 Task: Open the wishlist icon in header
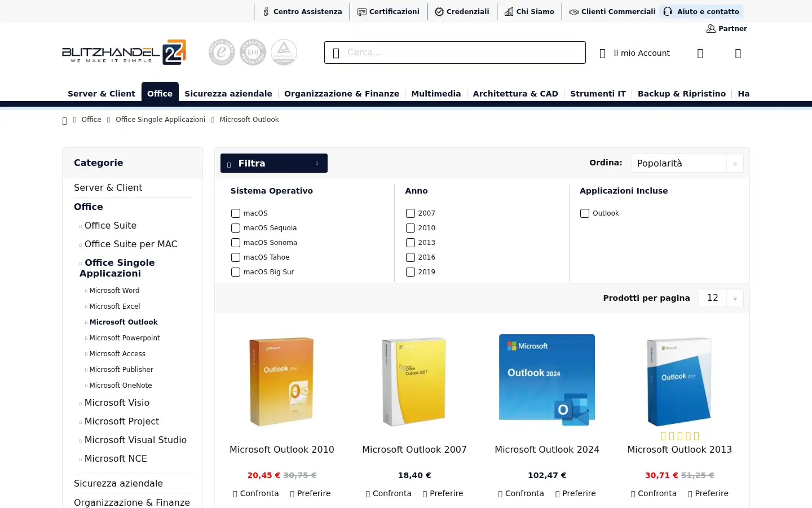click(x=700, y=54)
